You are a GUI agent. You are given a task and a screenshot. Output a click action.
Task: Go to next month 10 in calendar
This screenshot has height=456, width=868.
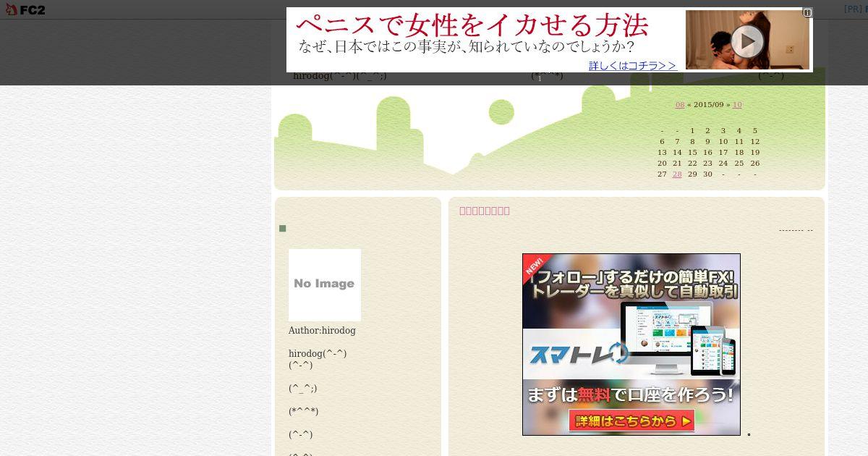[737, 105]
